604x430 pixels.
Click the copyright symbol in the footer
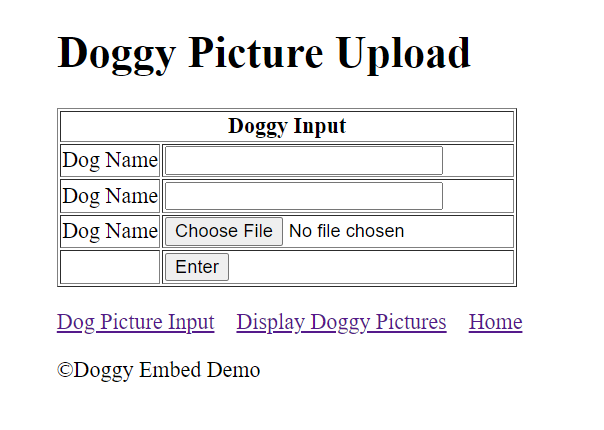(65, 370)
